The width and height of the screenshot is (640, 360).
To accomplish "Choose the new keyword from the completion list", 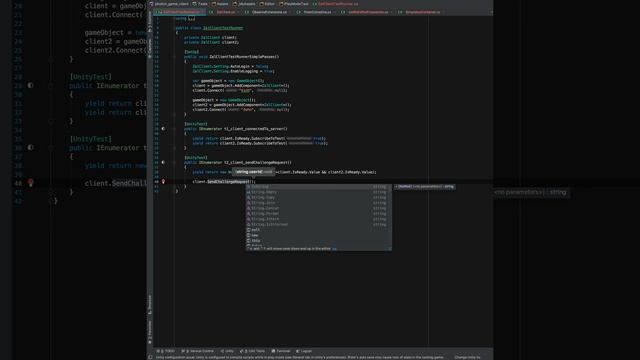I will (x=317, y=235).
